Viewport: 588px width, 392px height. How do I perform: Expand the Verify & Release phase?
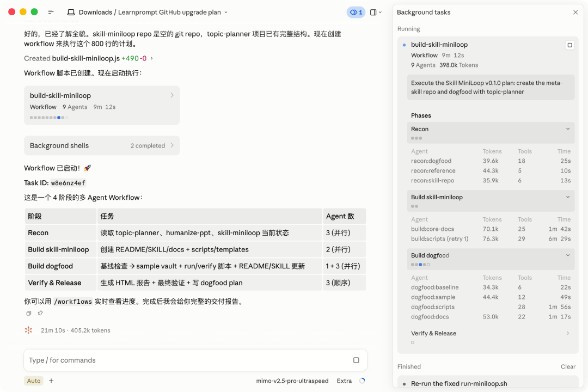(568, 333)
